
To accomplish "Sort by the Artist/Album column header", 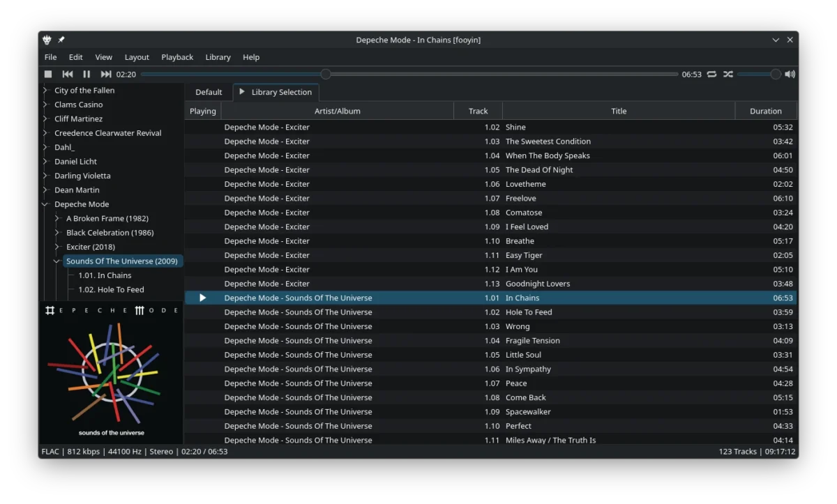I will tap(338, 111).
